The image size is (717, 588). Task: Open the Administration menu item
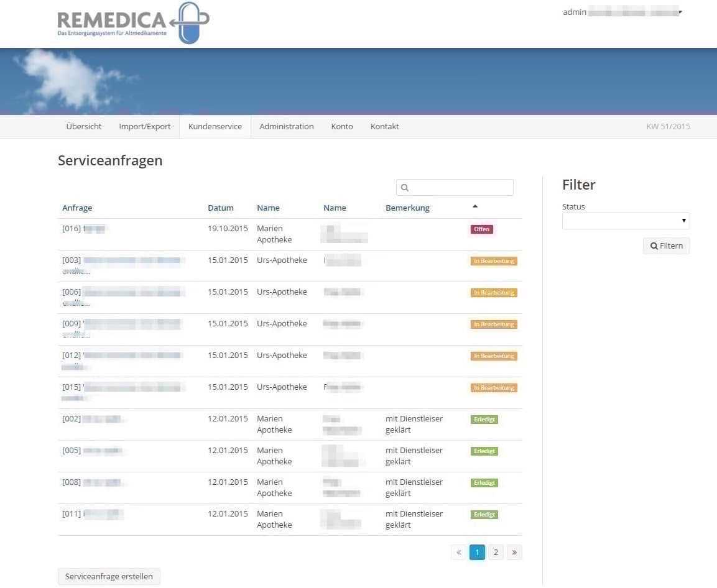point(286,127)
